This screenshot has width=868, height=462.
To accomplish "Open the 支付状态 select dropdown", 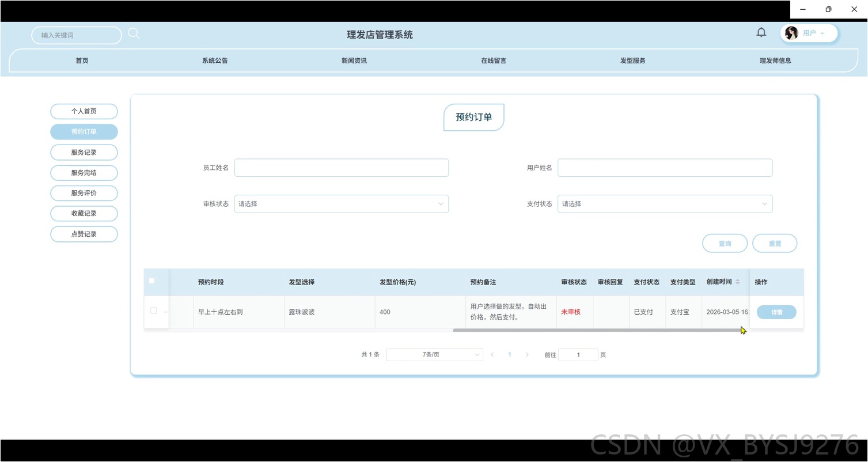I will click(x=665, y=204).
